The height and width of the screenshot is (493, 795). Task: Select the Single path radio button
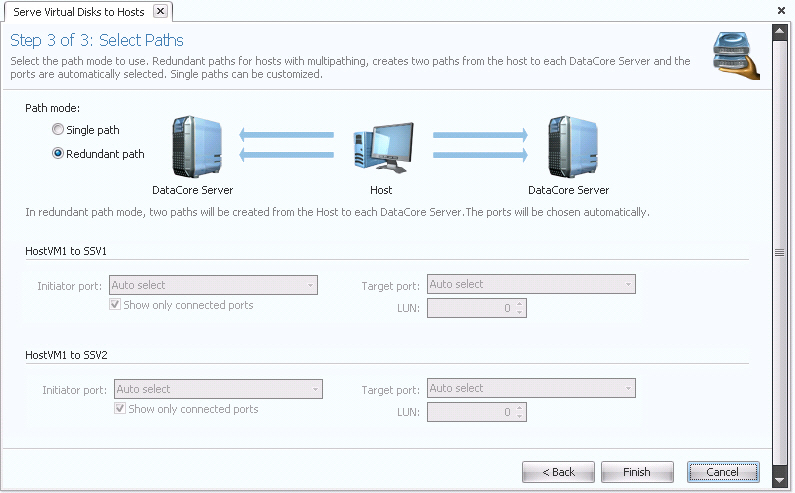(x=58, y=130)
